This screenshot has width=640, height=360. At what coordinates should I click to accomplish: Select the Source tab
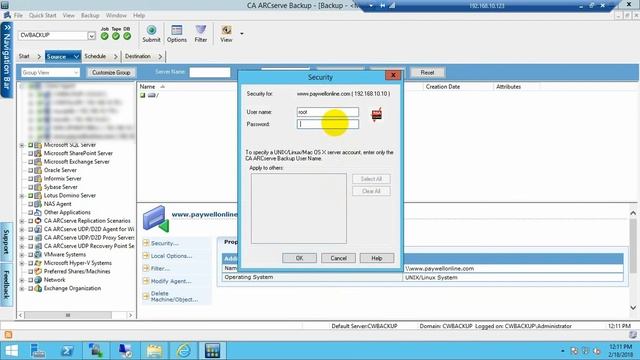tap(62, 56)
